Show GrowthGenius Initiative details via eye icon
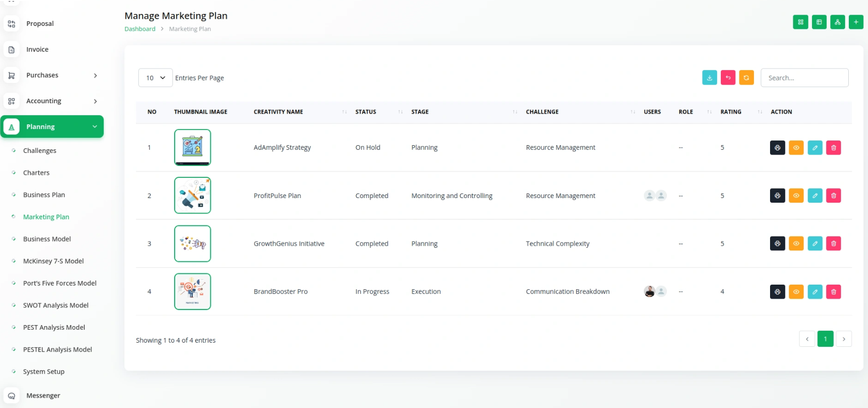Image resolution: width=868 pixels, height=408 pixels. (796, 244)
